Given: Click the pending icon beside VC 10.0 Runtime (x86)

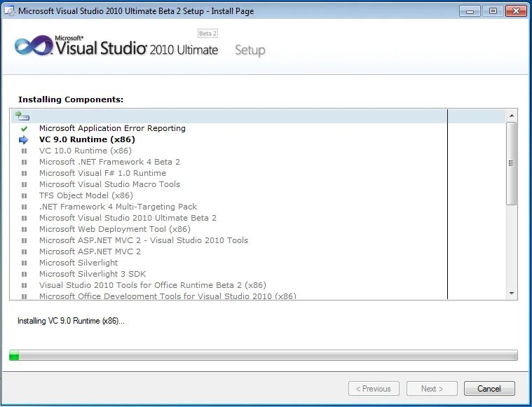Looking at the screenshot, I should pos(24,151).
